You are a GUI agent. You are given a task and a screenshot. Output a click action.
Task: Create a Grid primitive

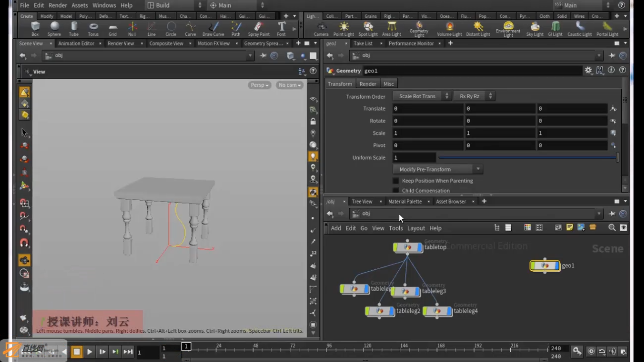tap(113, 29)
